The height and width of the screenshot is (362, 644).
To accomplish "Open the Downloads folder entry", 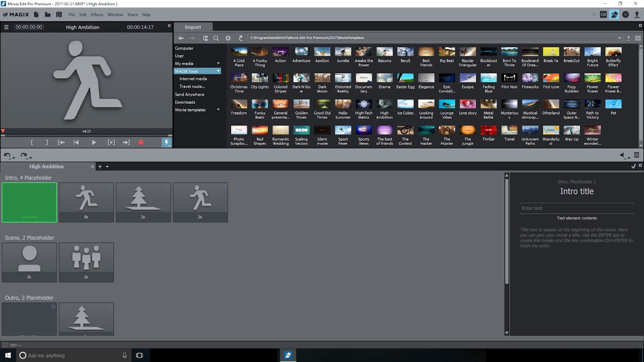I will point(185,102).
